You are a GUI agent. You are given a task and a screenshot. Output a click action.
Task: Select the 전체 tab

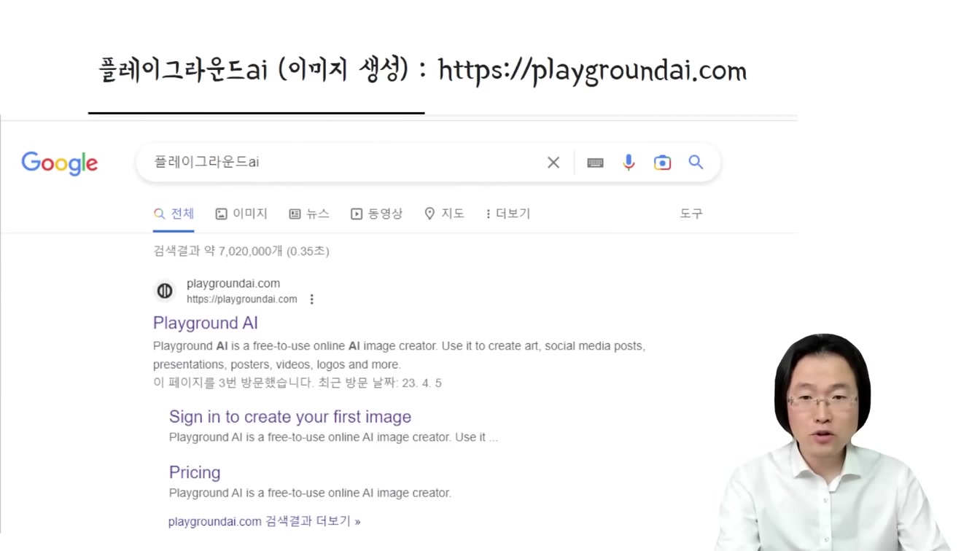coord(174,214)
